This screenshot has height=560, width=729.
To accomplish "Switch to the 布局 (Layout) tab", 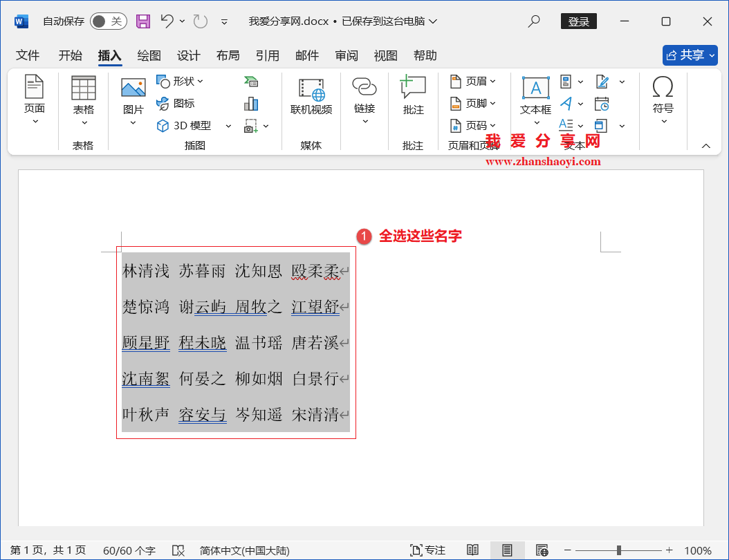I will 228,55.
